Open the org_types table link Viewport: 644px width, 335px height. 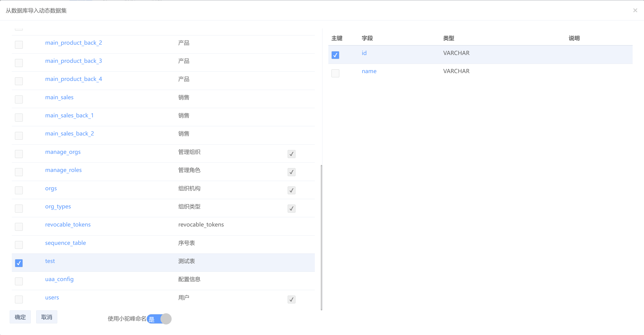(x=58, y=206)
